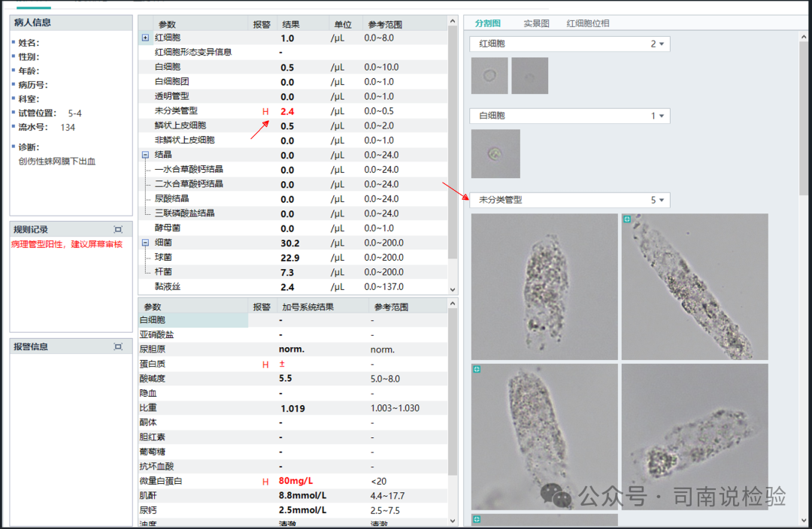This screenshot has height=529, width=812.
Task: Maximize the 规则记录 panel icon
Action: (118, 229)
